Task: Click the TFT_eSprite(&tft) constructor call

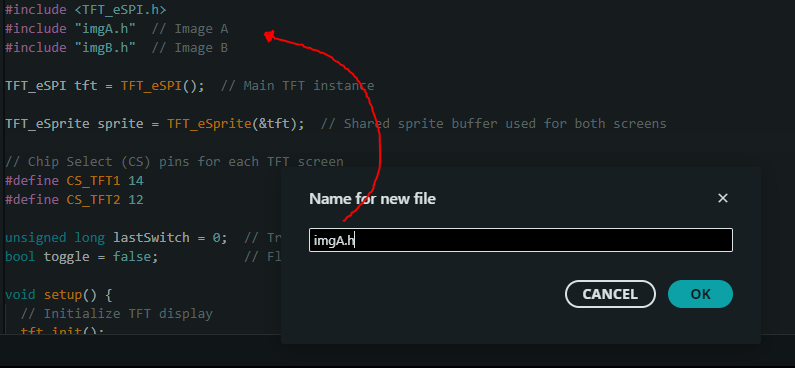Action: (232, 124)
